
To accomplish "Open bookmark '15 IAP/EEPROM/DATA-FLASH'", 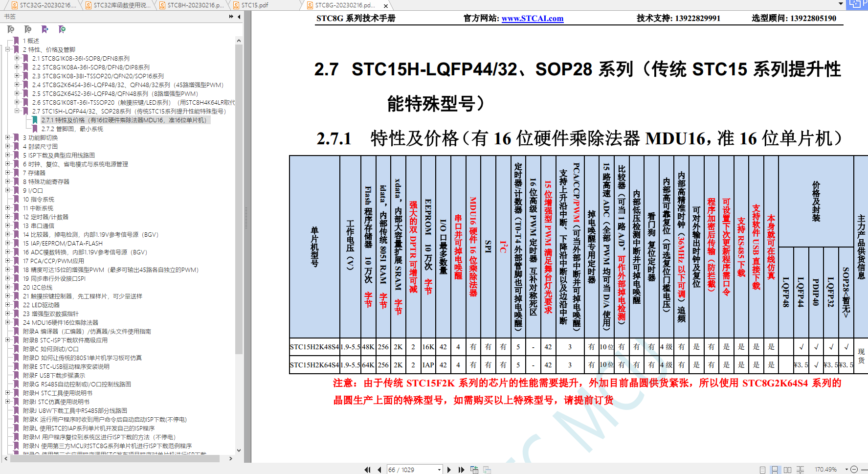I will [x=63, y=243].
